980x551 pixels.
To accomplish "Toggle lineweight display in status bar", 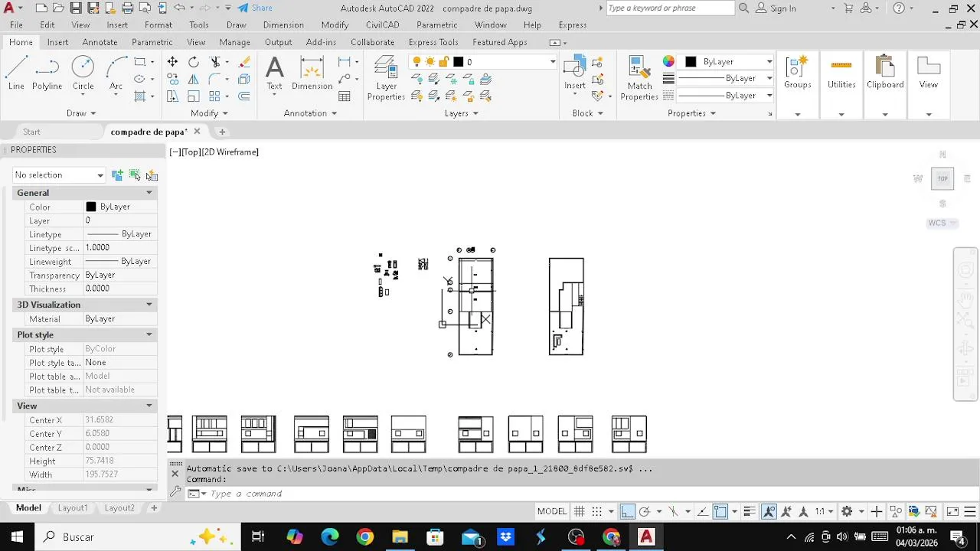I will click(x=750, y=511).
